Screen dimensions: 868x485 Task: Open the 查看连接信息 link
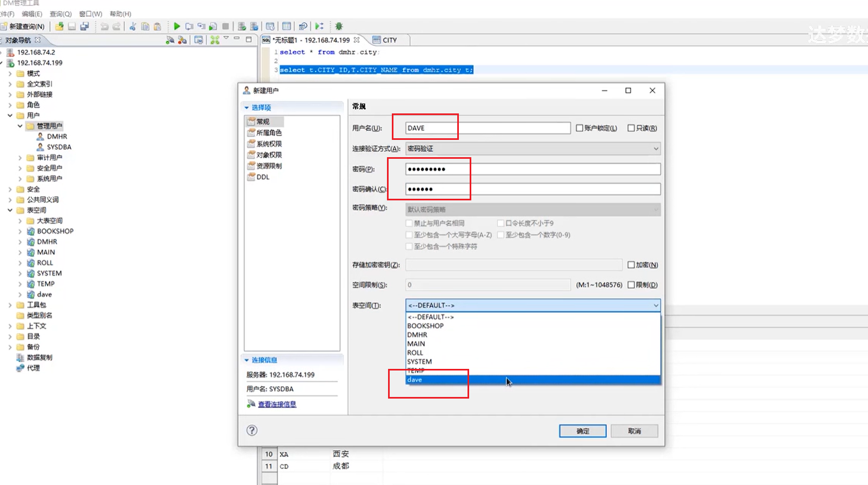277,404
